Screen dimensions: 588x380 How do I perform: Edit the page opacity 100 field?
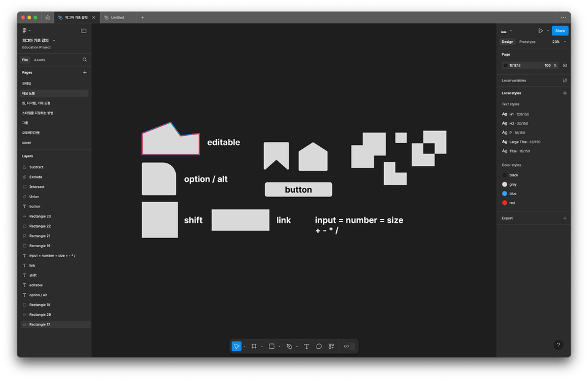[548, 65]
